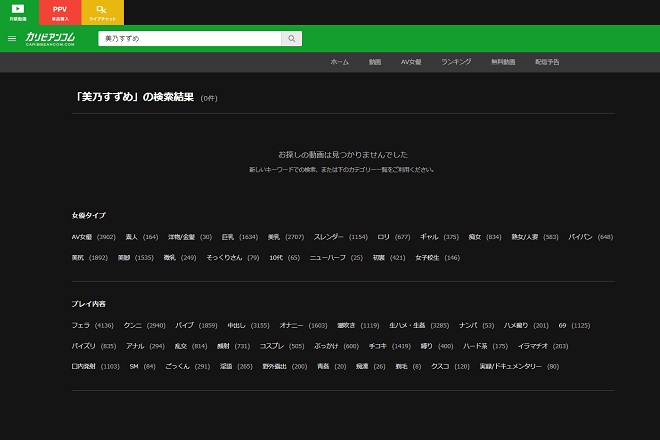Click the magnifier search button

coord(291,39)
